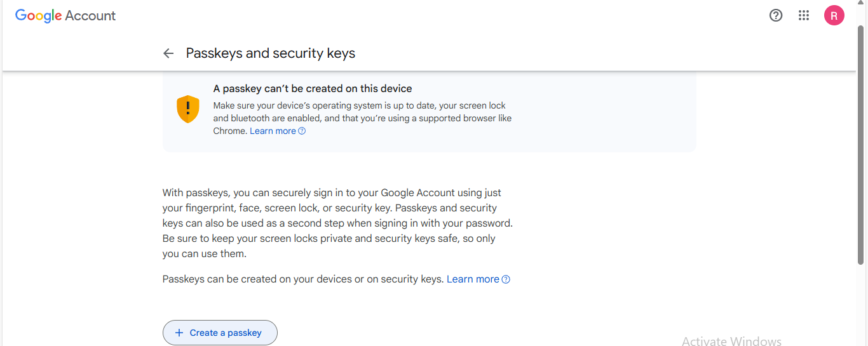Click the Activate Windows watermark text
Screen dimensions: 868x346
coord(731,341)
